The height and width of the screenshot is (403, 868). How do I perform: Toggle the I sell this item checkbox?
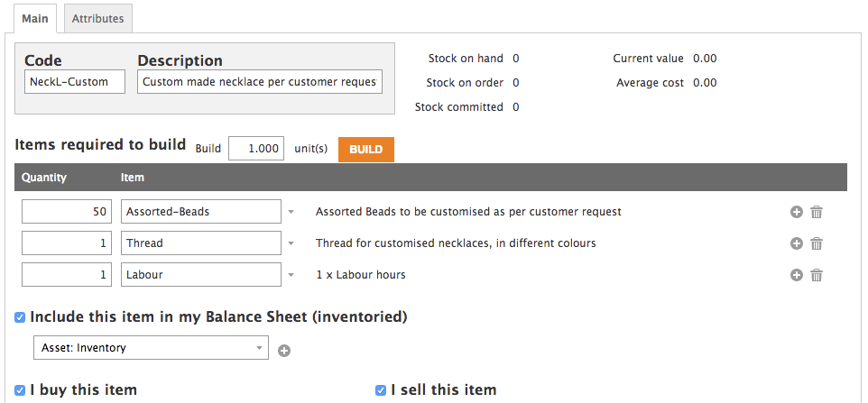click(x=380, y=390)
